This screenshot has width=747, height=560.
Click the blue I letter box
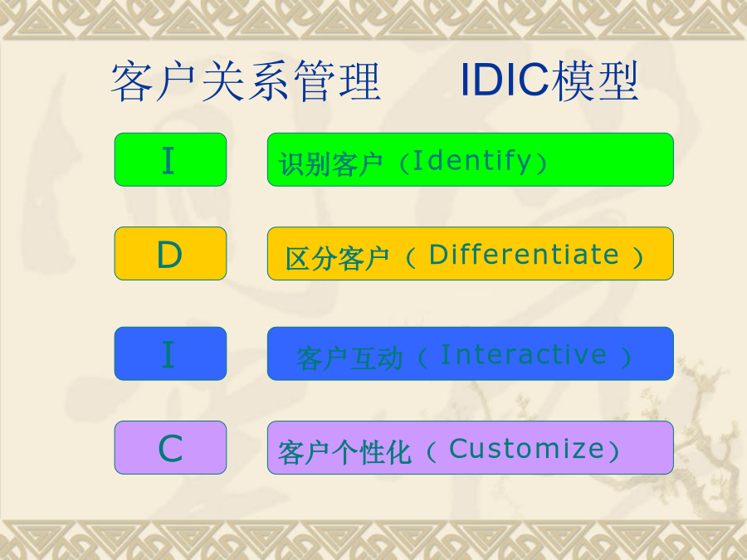(x=170, y=353)
